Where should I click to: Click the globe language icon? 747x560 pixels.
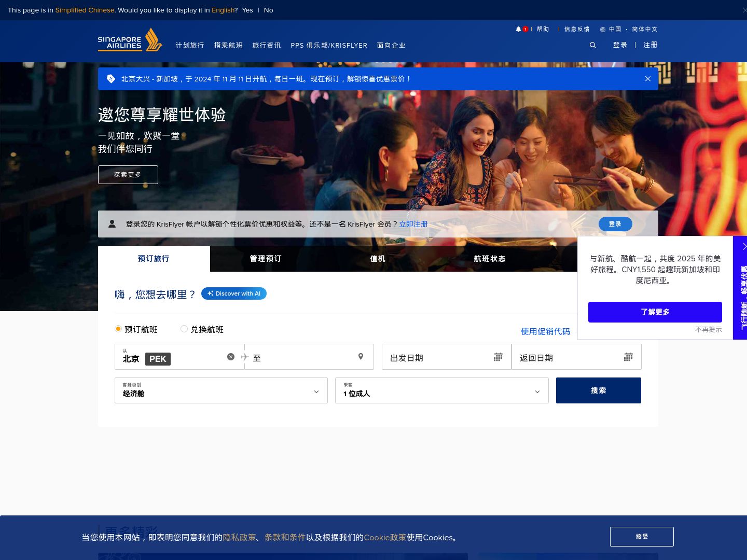click(x=603, y=30)
